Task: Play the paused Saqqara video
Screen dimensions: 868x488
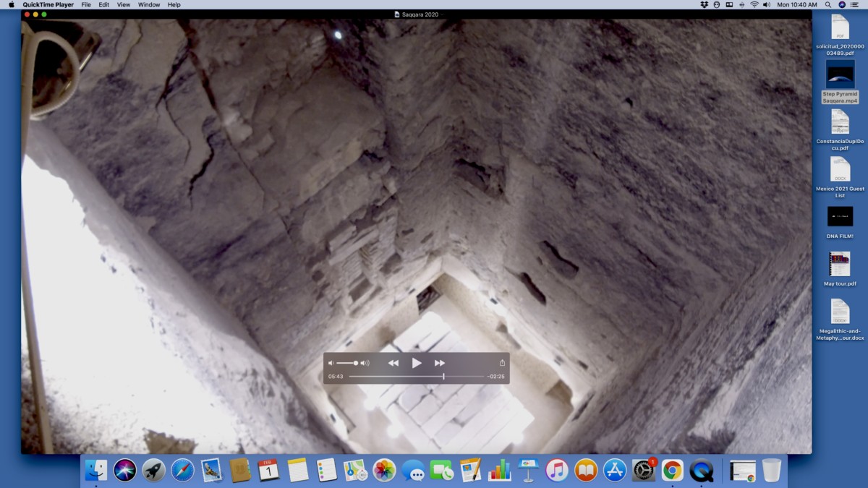Action: coord(416,363)
